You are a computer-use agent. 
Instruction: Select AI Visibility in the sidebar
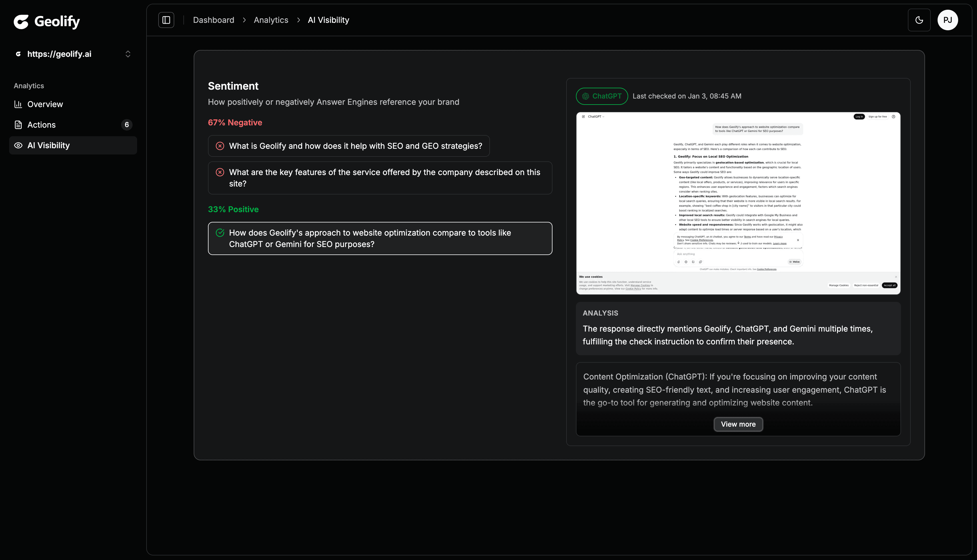[x=73, y=145]
